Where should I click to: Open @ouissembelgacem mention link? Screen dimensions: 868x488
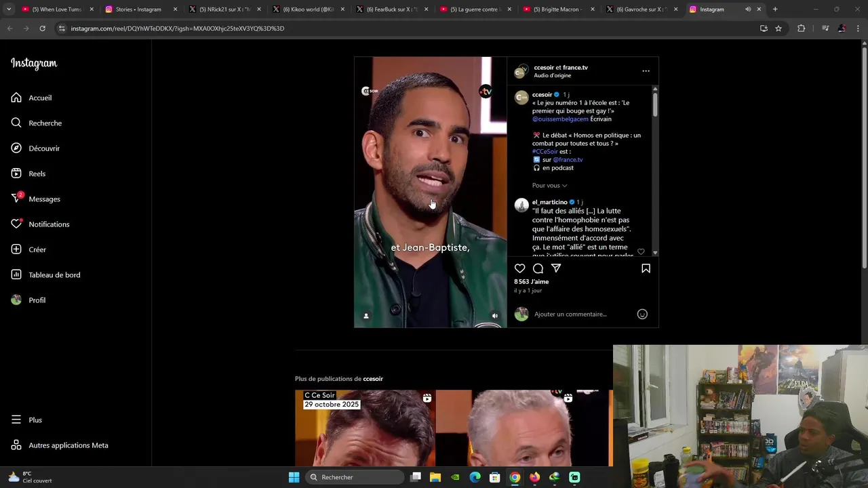[x=560, y=119]
